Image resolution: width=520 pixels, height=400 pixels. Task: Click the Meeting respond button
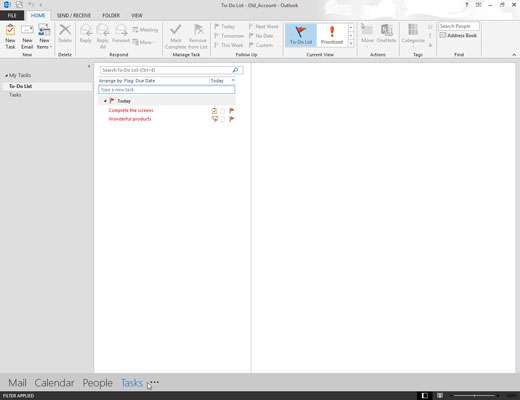[145, 30]
